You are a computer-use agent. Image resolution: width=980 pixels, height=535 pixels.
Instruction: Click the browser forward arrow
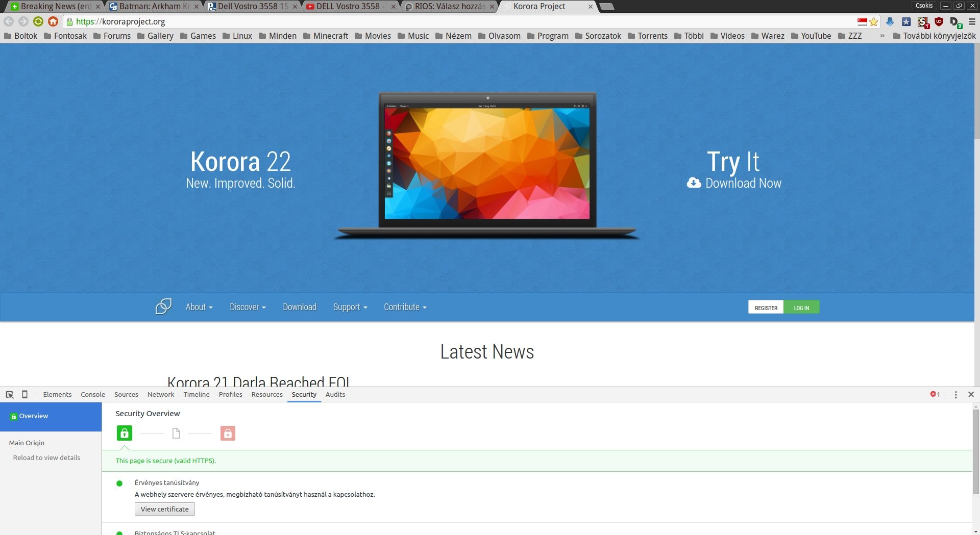[23, 21]
